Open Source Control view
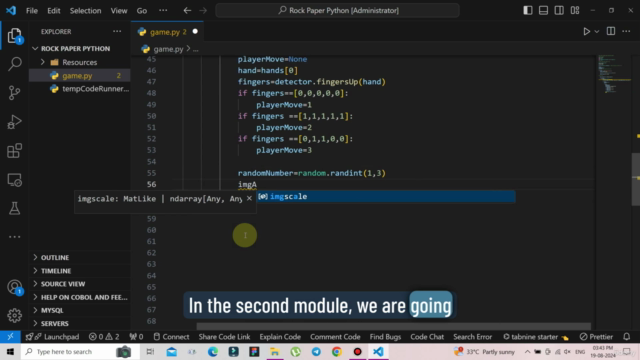The height and width of the screenshot is (360, 640). click(15, 93)
